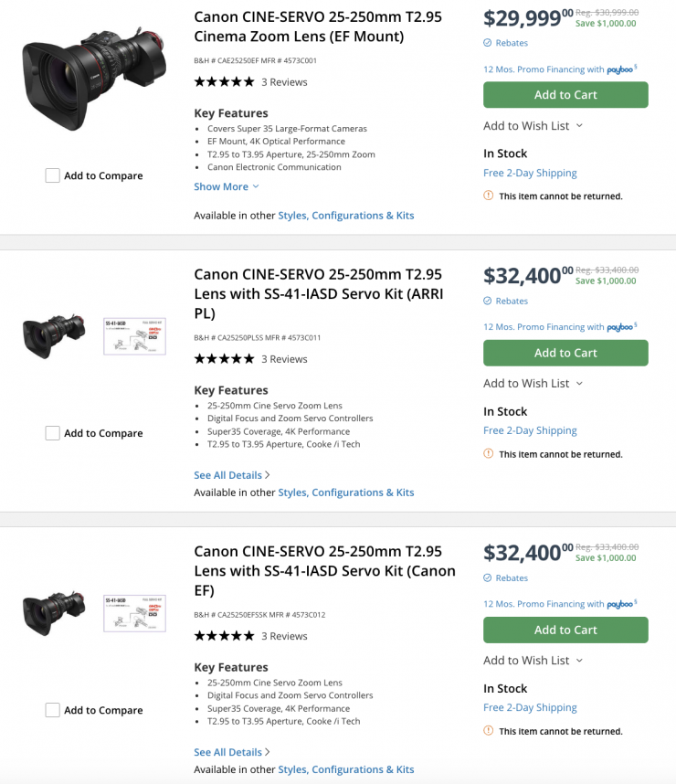676x784 pixels.
Task: Add the Canon EF servo kit to cart
Action: 565,630
